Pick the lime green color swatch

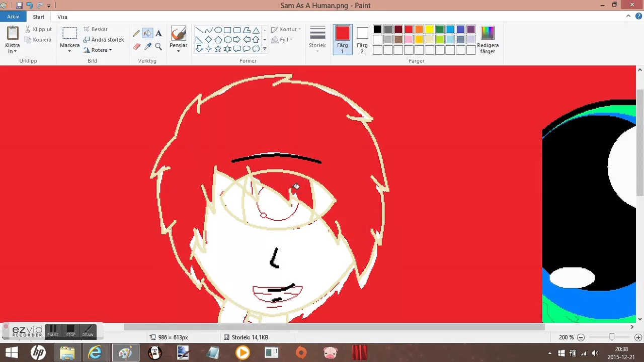click(x=440, y=40)
